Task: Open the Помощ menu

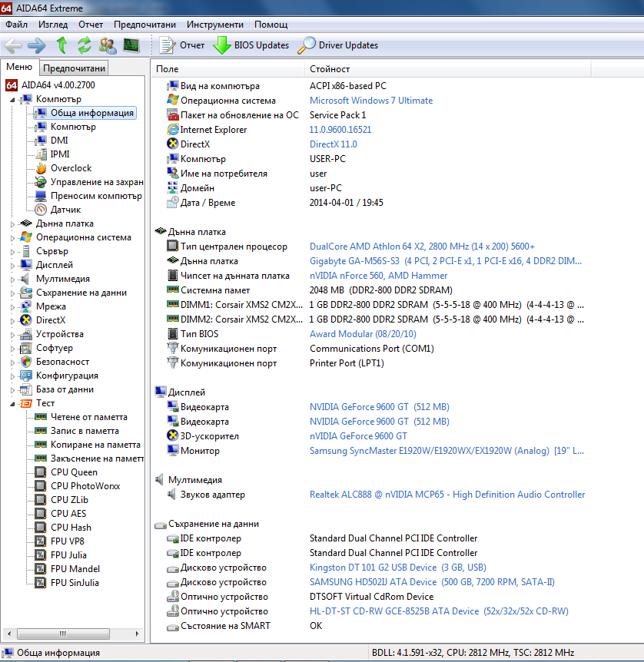Action: [x=271, y=25]
